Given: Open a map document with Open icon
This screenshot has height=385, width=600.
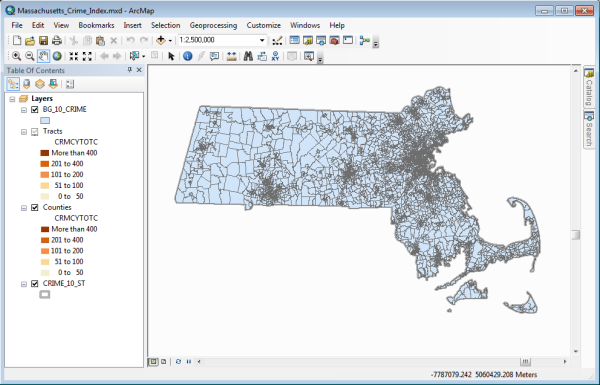Looking at the screenshot, I should tap(30, 40).
